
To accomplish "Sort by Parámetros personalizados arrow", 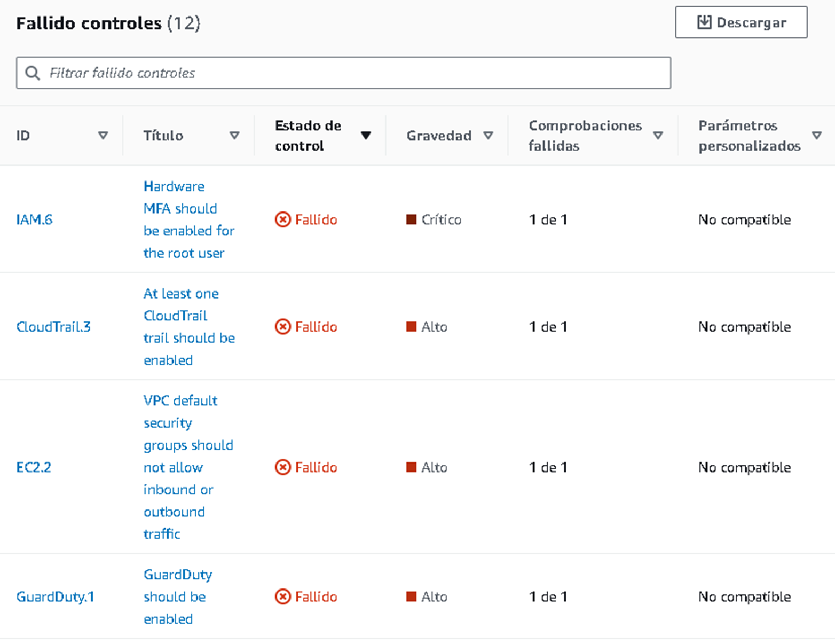I will [x=816, y=136].
